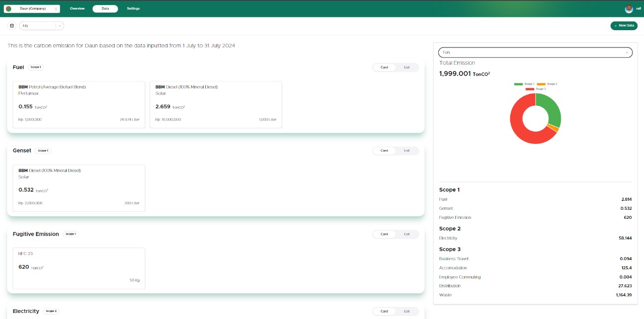
Task: Open the July month dropdown
Action: [42, 26]
